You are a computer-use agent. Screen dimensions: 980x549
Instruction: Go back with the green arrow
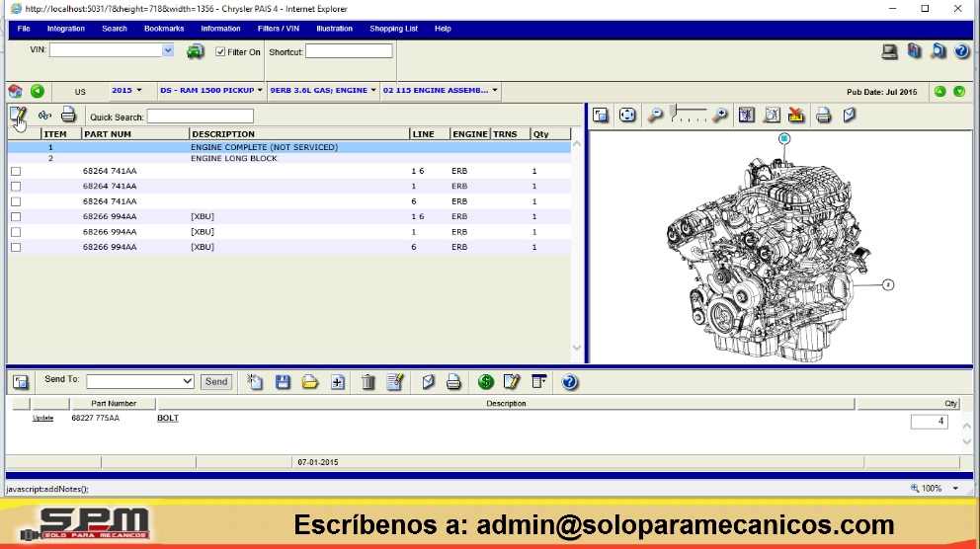(38, 91)
